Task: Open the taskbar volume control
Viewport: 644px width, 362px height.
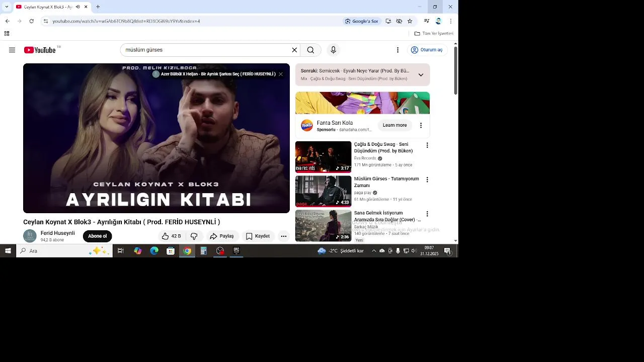Action: [414, 251]
